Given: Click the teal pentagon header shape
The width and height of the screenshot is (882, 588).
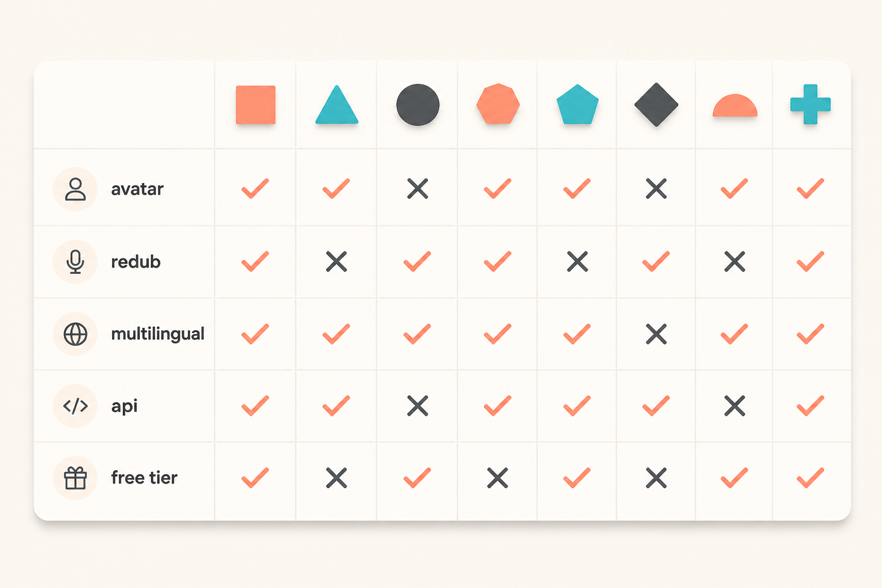Looking at the screenshot, I should (578, 104).
